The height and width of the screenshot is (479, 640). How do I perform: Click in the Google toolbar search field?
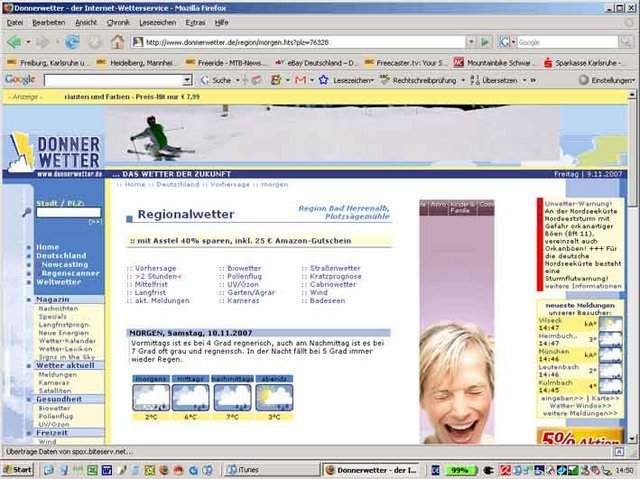pos(113,80)
